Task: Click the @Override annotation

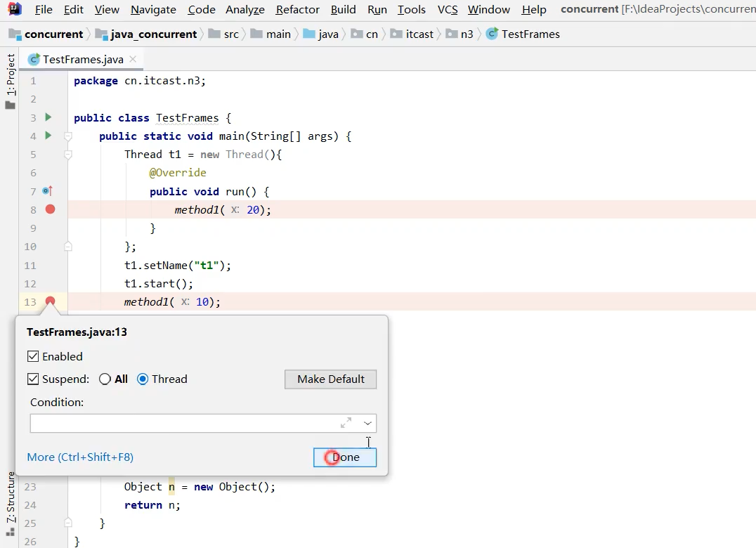Action: click(x=178, y=173)
